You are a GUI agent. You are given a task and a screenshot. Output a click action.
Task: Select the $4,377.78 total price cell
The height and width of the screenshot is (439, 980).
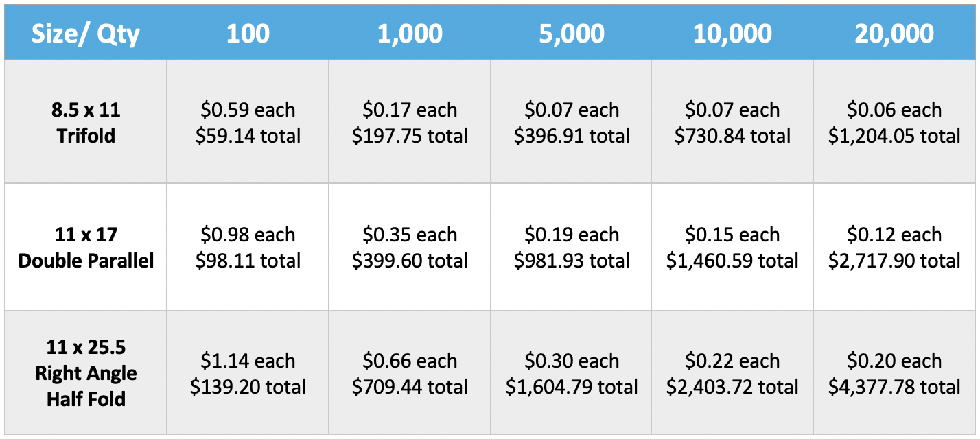coord(894,373)
